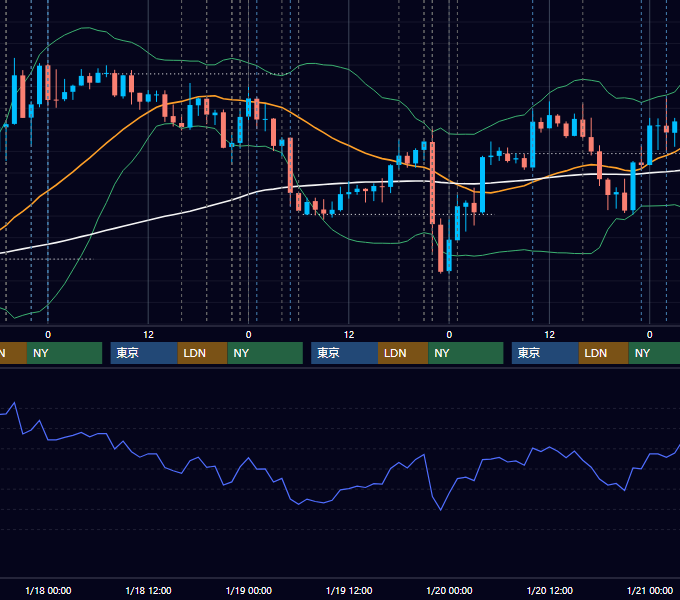
Task: Click the tall red candle just before 1/20 00:00
Action: click(432, 182)
